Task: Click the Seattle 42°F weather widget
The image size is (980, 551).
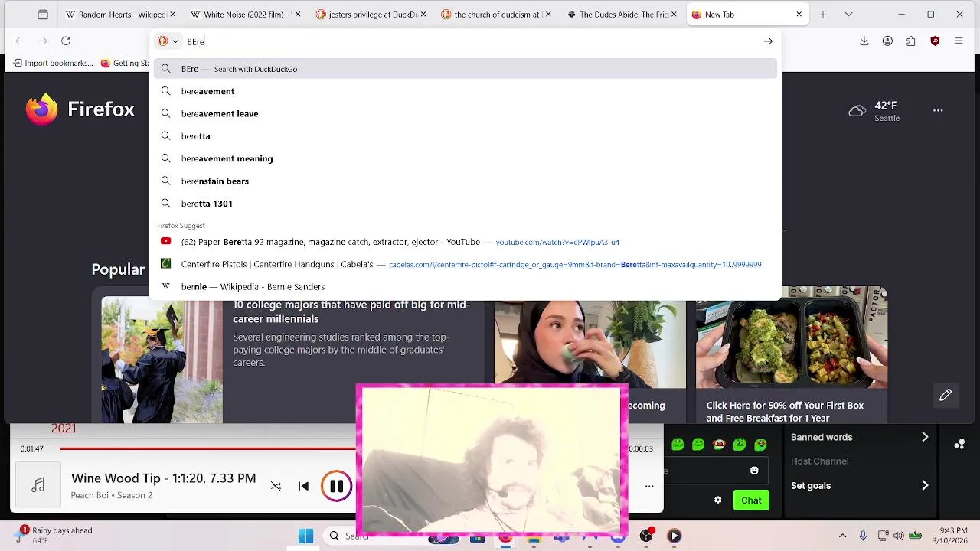Action: 874,111
